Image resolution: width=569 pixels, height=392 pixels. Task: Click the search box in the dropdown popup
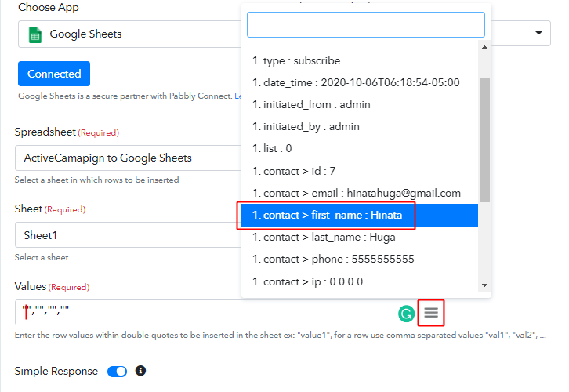coord(366,24)
